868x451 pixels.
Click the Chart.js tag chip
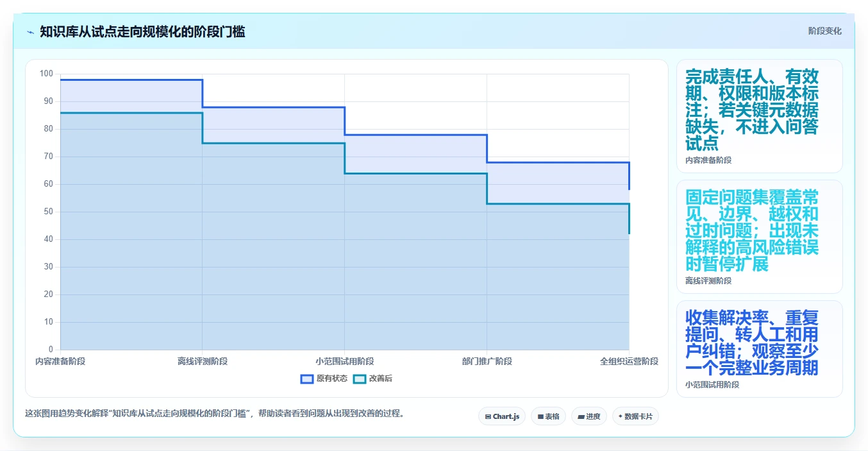click(x=502, y=416)
